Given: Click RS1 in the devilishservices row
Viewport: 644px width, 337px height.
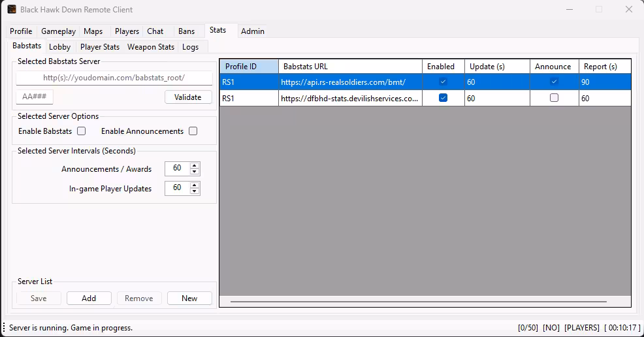Looking at the screenshot, I should click(249, 98).
